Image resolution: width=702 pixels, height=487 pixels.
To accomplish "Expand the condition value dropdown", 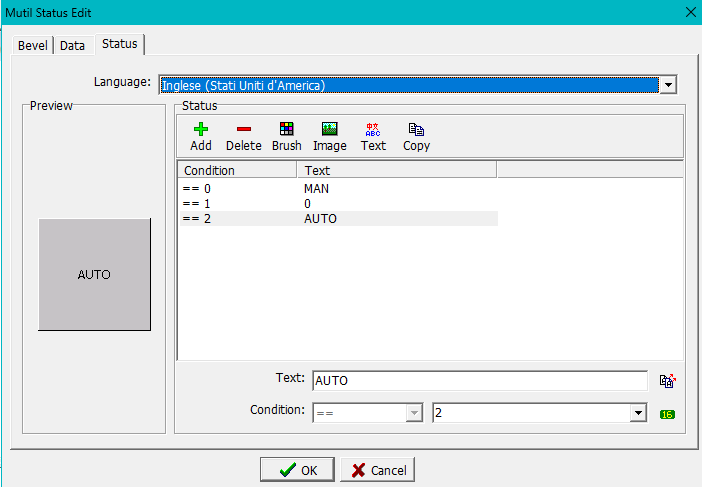I will pos(638,413).
